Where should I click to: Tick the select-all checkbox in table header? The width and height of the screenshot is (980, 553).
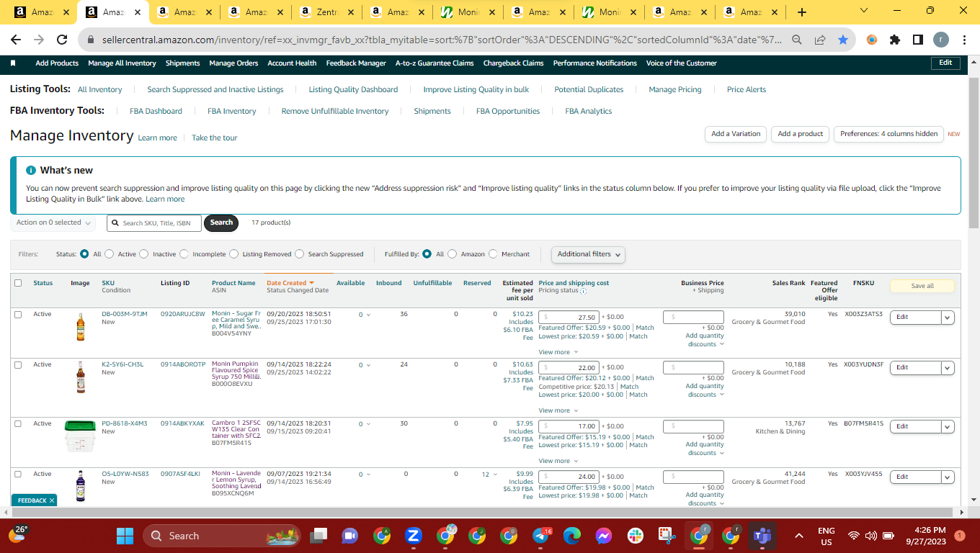pos(18,283)
